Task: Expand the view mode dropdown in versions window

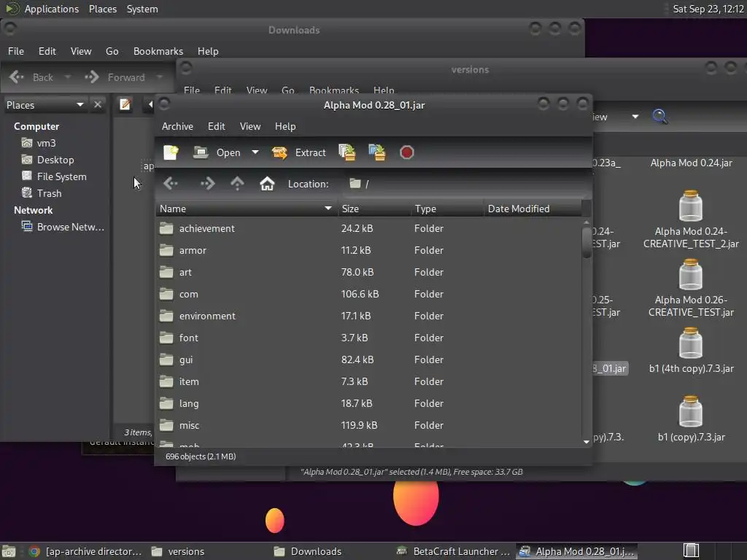Action: coord(635,116)
